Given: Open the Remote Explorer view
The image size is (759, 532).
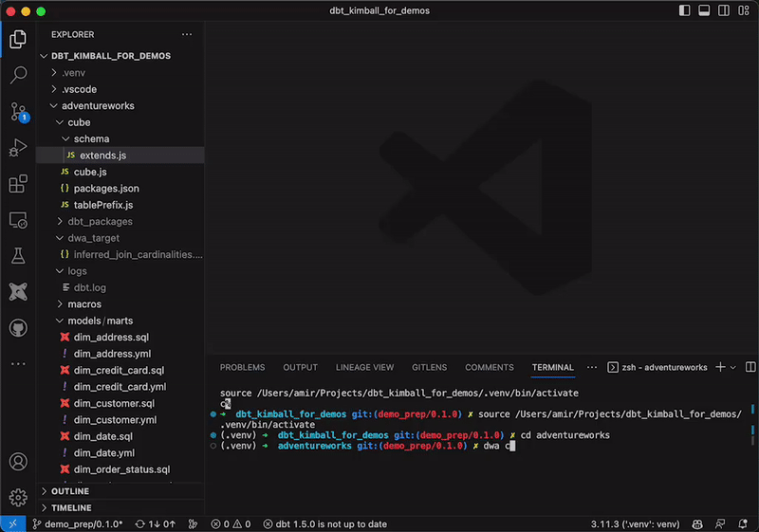Looking at the screenshot, I should point(18,220).
